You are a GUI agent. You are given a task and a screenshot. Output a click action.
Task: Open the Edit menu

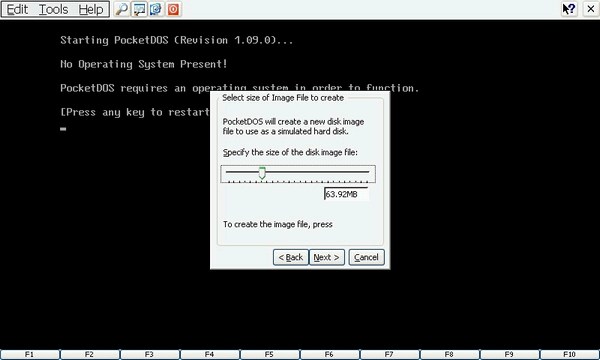click(x=18, y=9)
